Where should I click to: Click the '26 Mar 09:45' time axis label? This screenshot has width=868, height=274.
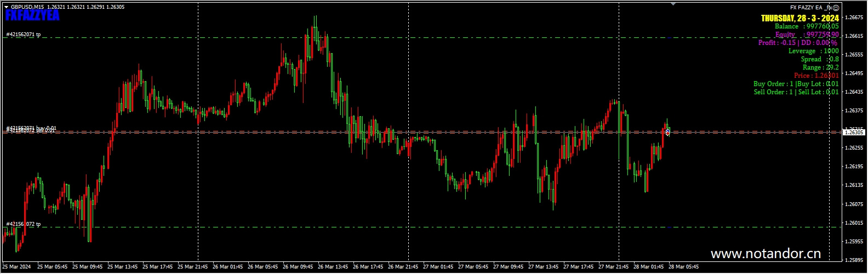tap(298, 267)
